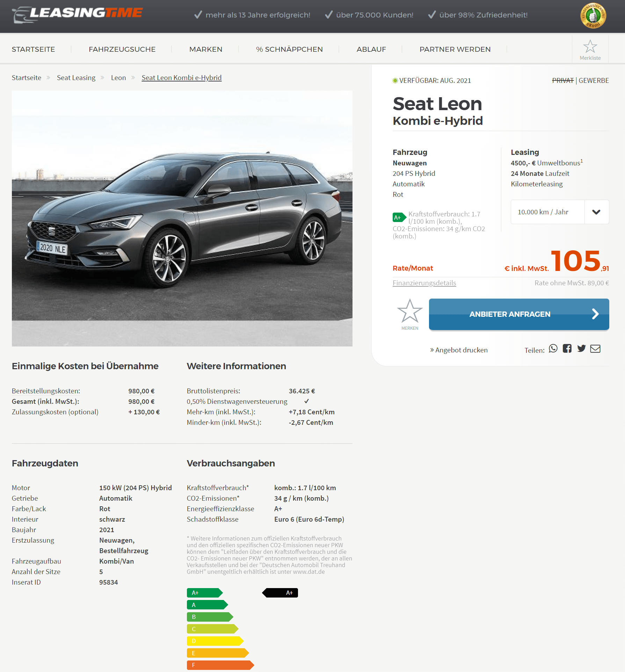Click the Bruttolistenpreis value 36.425 €
The image size is (625, 672).
coord(302,391)
